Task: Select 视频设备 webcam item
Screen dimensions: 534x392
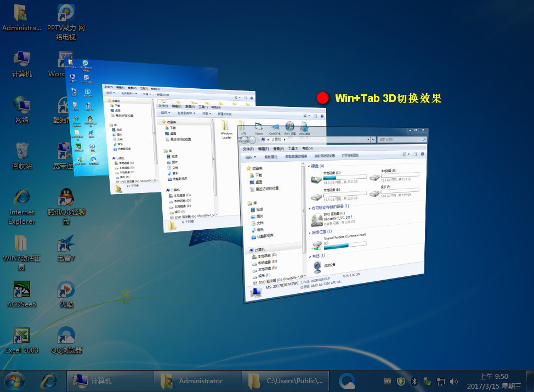Action: tap(323, 266)
